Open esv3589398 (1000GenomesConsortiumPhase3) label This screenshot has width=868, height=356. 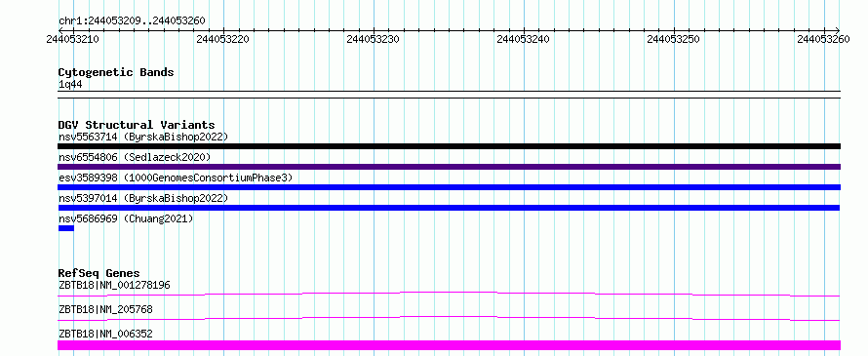[x=176, y=178]
